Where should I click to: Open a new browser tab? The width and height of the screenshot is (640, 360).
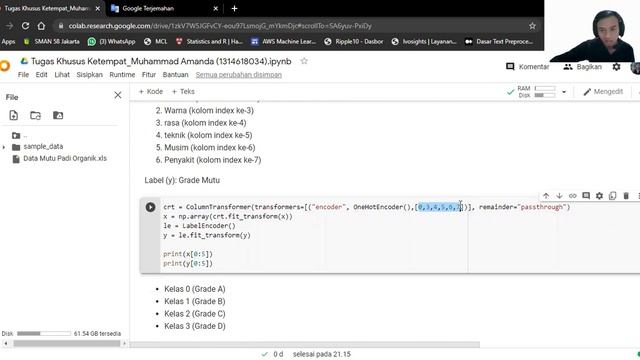click(x=234, y=8)
